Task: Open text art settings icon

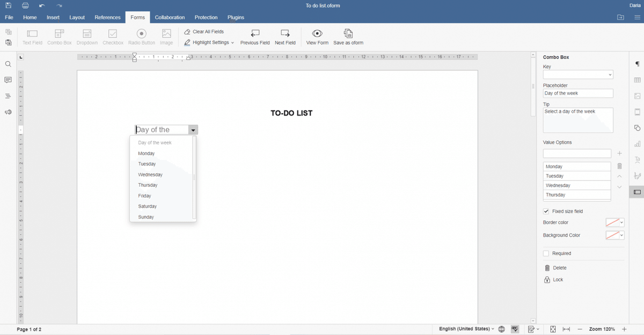Action: (638, 160)
